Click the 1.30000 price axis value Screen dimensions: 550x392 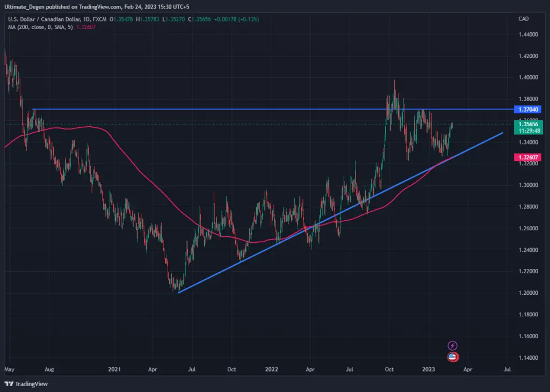click(529, 185)
